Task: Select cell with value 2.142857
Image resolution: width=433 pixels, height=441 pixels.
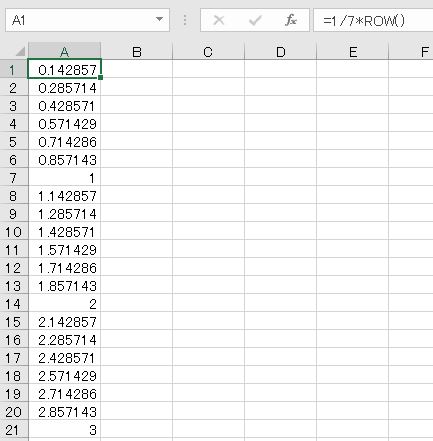Action: [65, 321]
